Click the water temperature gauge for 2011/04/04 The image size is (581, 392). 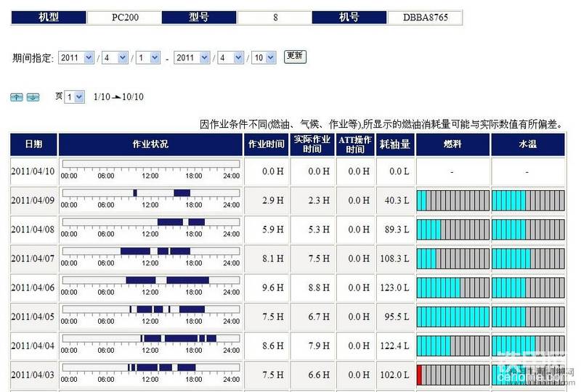(528, 346)
